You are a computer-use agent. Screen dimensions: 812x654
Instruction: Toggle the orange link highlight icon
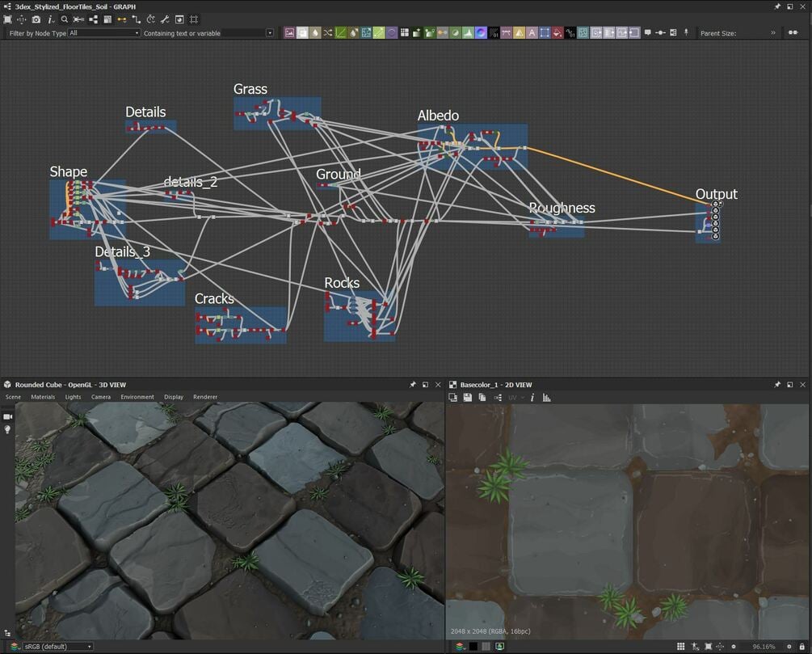coord(122,19)
